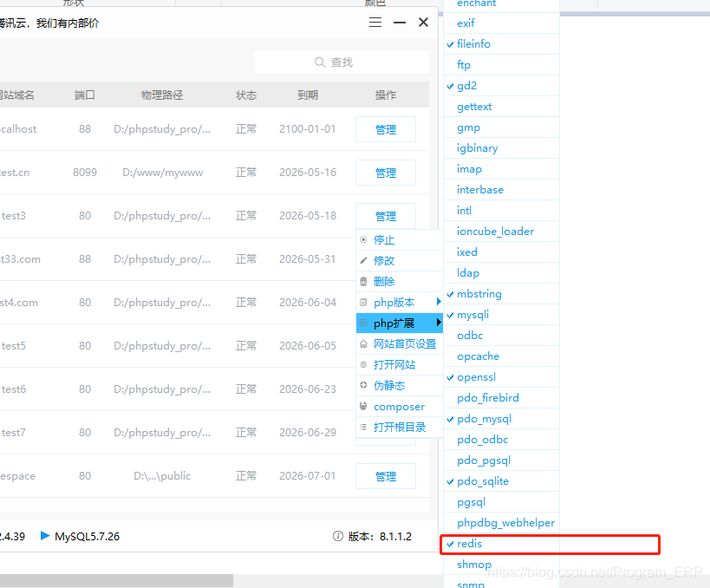
Task: Select 停止 in the context menu
Action: pyautogui.click(x=400, y=239)
